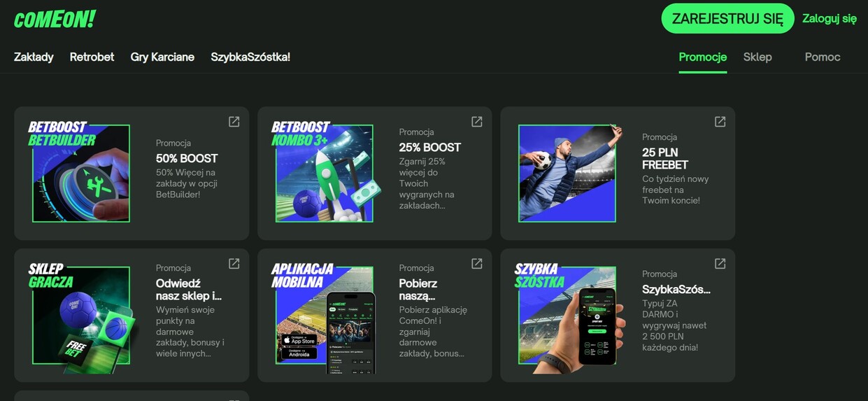Click text 'Zgarnij 25% więcej do Twoich wygranych'

[x=428, y=183]
